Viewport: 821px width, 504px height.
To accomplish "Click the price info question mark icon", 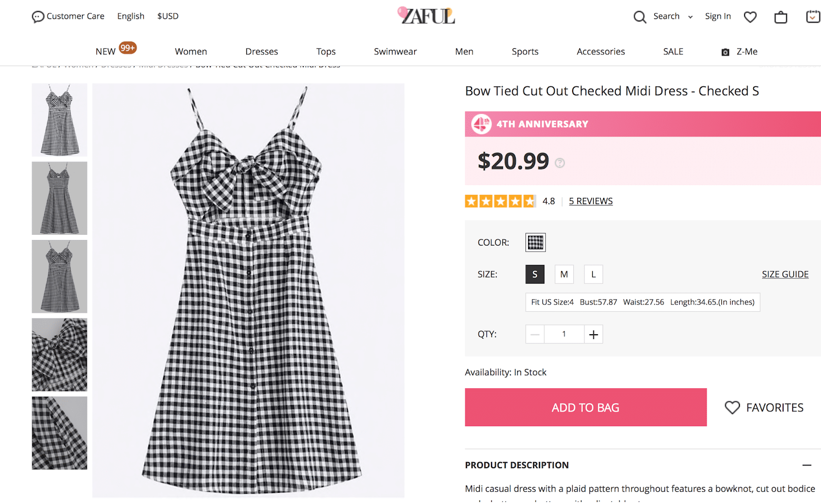I will click(560, 163).
